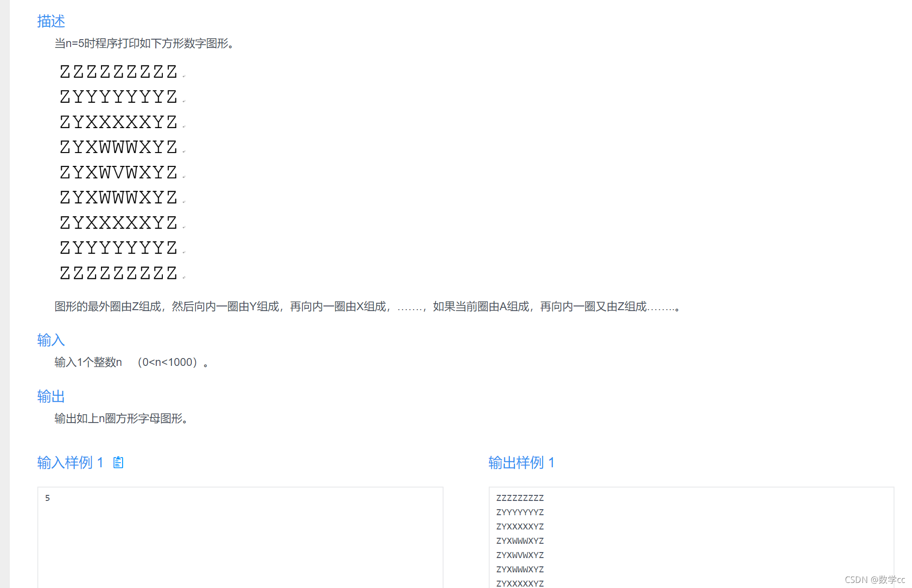
Task: Click the bottom ZZZZZZZZZ row of large figure
Action: pos(118,273)
